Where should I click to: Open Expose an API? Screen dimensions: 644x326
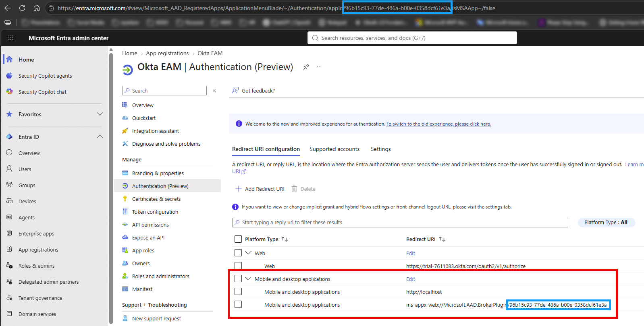click(x=148, y=237)
